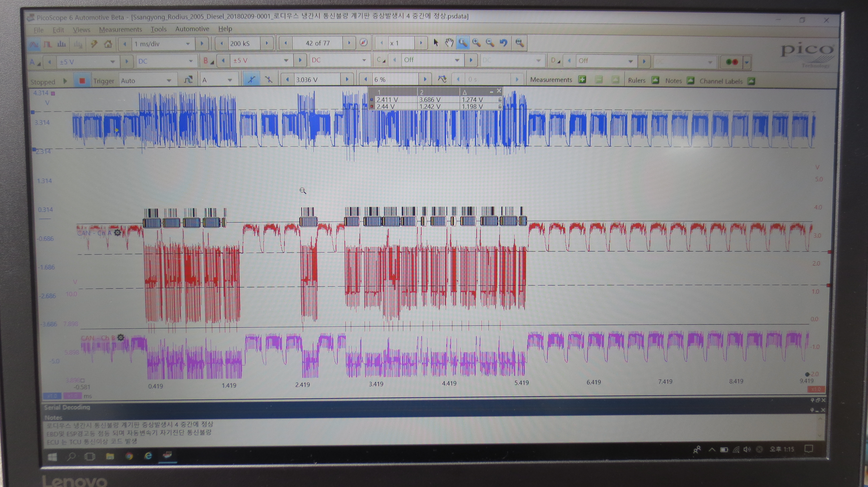Switch to scope mode icon

click(34, 44)
